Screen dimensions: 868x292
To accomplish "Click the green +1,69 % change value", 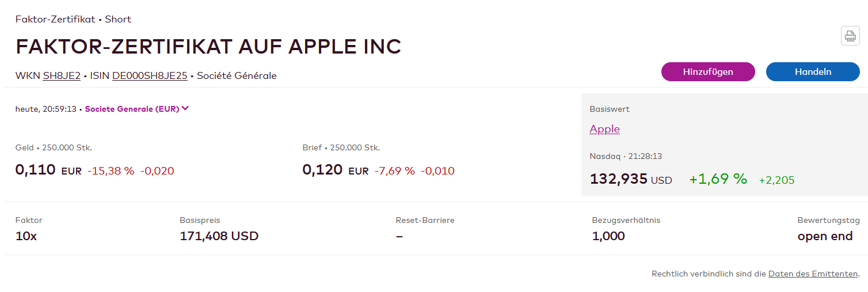I will [718, 179].
